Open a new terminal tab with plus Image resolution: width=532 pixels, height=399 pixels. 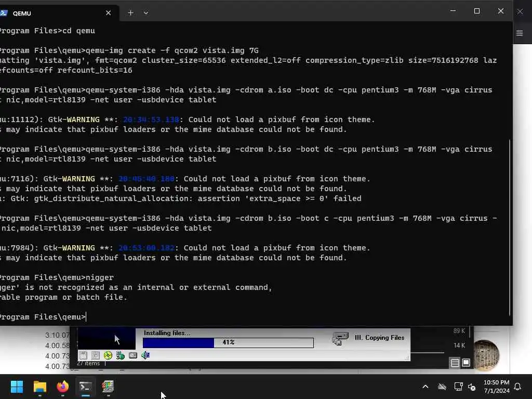tap(130, 13)
